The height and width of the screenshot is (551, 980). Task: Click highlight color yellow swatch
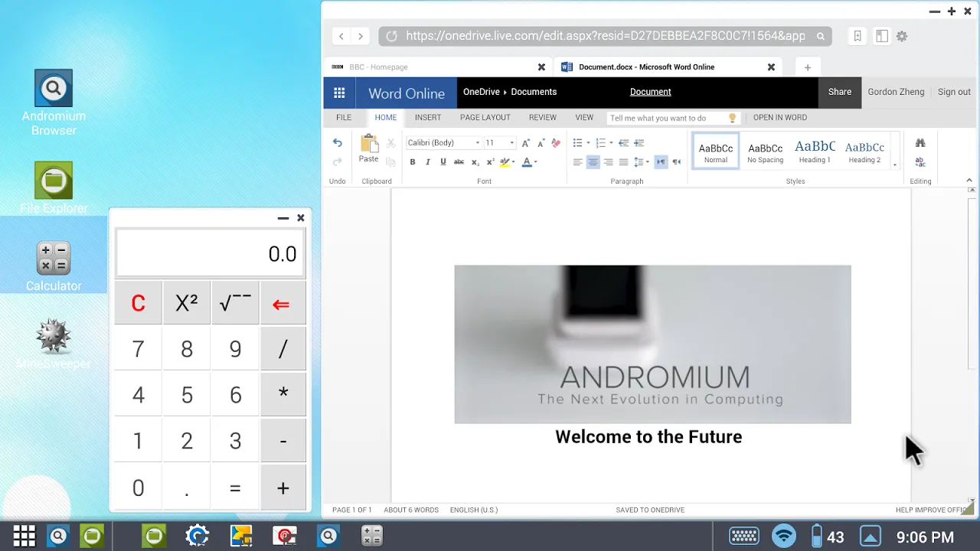(504, 162)
